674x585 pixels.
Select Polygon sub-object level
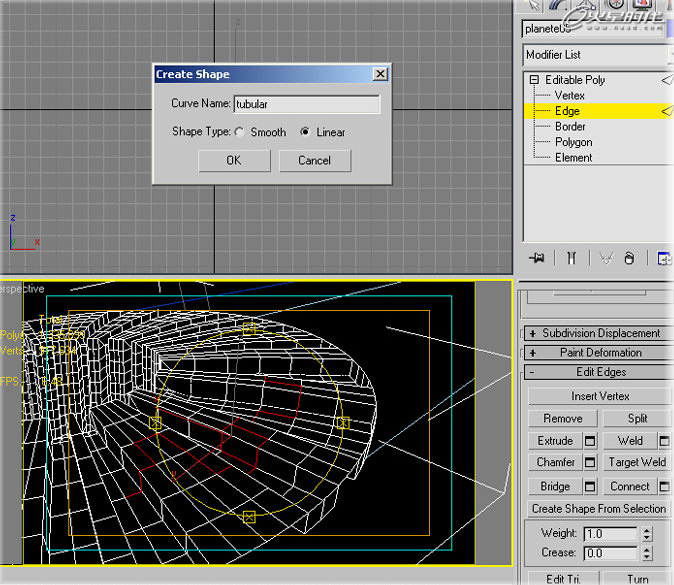pos(573,142)
